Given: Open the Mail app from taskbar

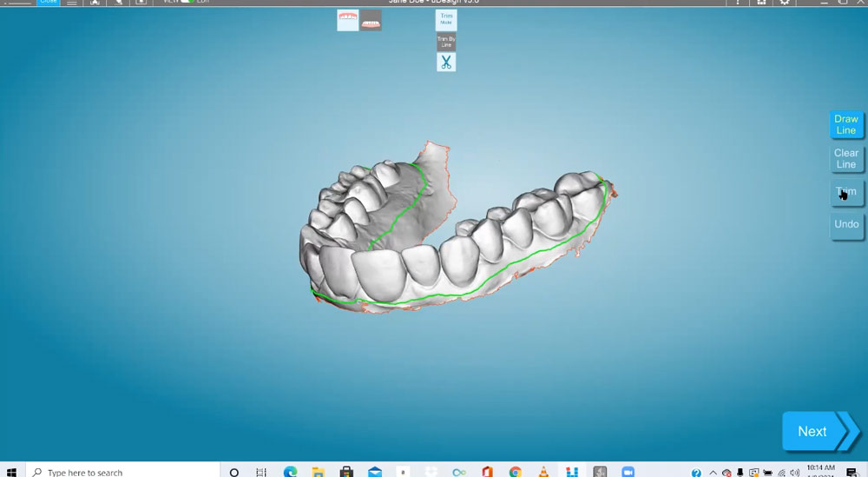Looking at the screenshot, I should click(x=374, y=472).
